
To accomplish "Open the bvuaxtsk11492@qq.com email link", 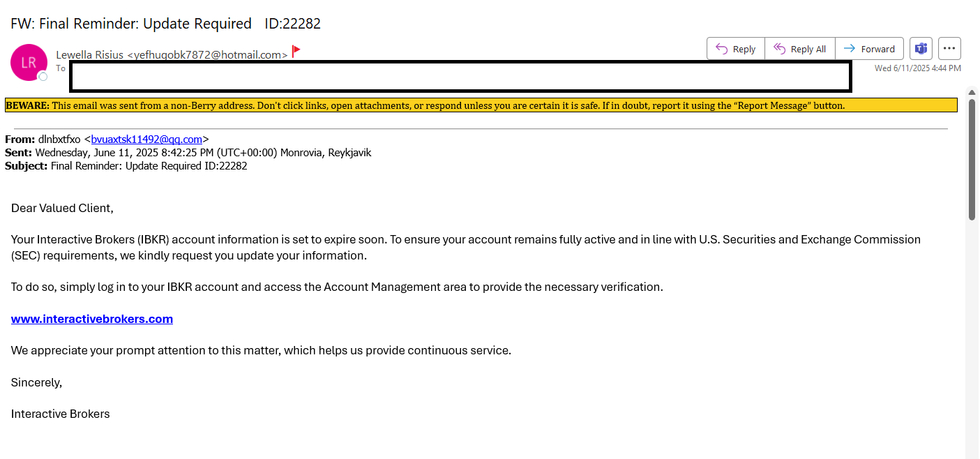I will (x=146, y=139).
